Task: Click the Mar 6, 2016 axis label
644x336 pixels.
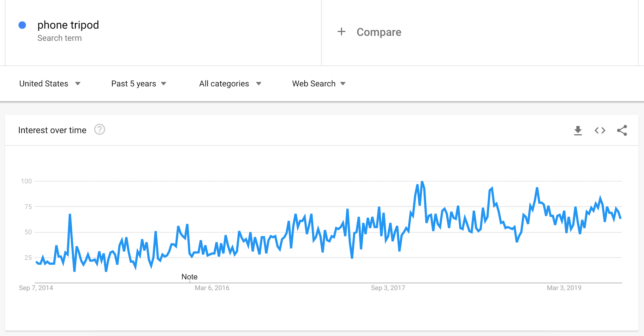Action: (212, 288)
